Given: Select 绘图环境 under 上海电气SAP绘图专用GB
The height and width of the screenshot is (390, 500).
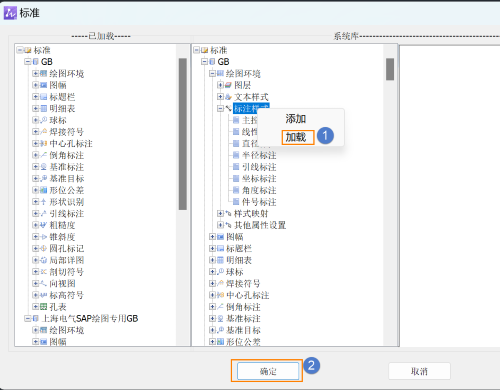Looking at the screenshot, I should coord(67,330).
